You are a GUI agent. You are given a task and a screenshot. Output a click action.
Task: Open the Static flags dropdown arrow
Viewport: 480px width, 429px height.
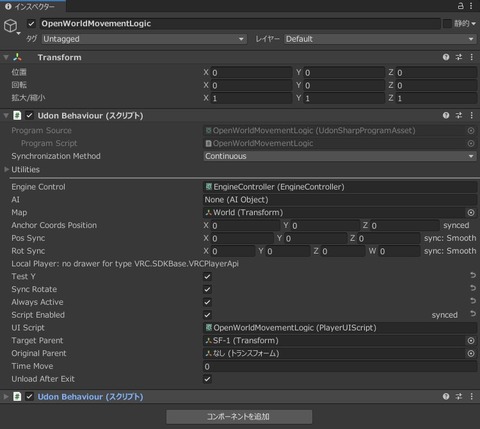[473, 24]
